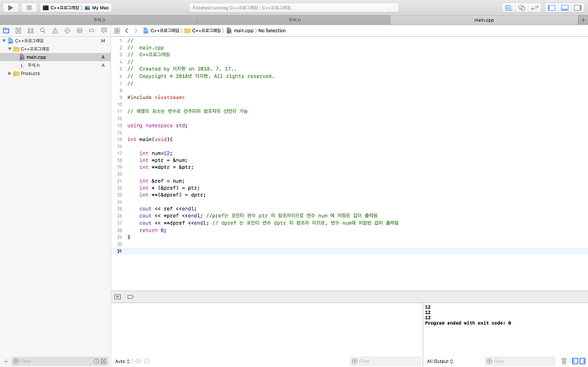This screenshot has width=588, height=367.
Task: Open the C++프로그래밍 folder breadcrumb in jump bar
Action: coord(202,30)
